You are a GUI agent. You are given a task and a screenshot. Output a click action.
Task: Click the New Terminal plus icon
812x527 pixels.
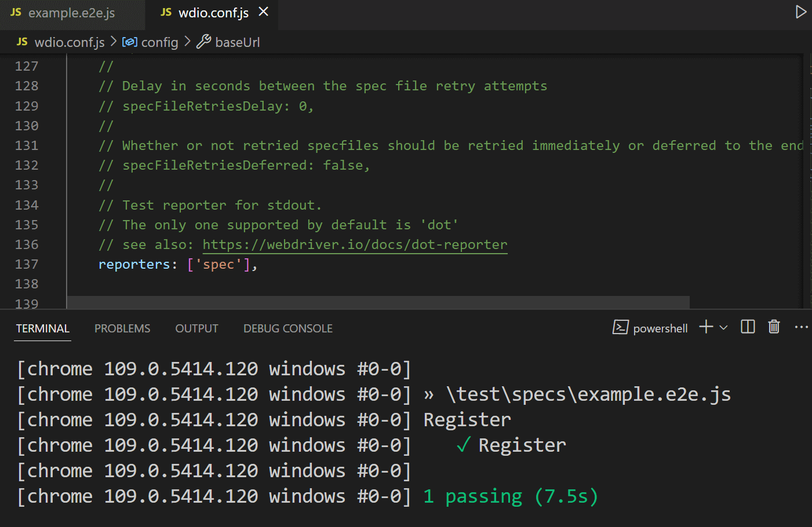click(705, 327)
